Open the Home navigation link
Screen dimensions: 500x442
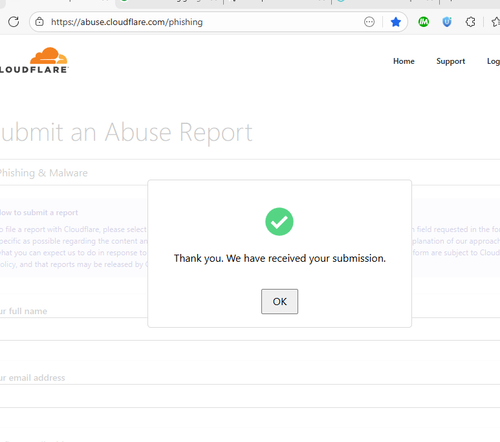(x=404, y=61)
